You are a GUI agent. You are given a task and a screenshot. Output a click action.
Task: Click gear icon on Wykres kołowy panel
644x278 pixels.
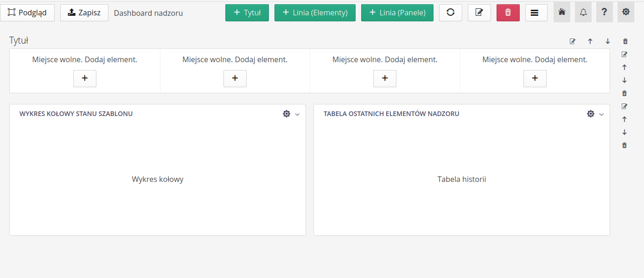tap(287, 114)
